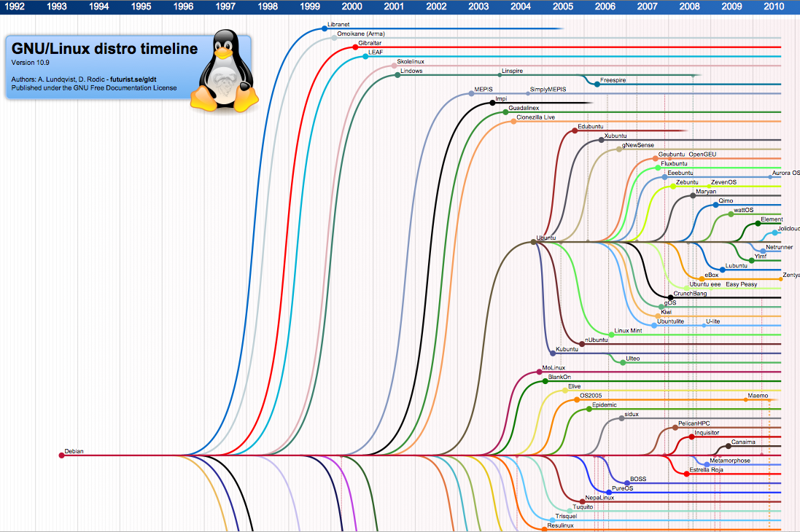Image resolution: width=800 pixels, height=532 pixels.
Task: Click the sidux gray node
Action: tap(621, 418)
